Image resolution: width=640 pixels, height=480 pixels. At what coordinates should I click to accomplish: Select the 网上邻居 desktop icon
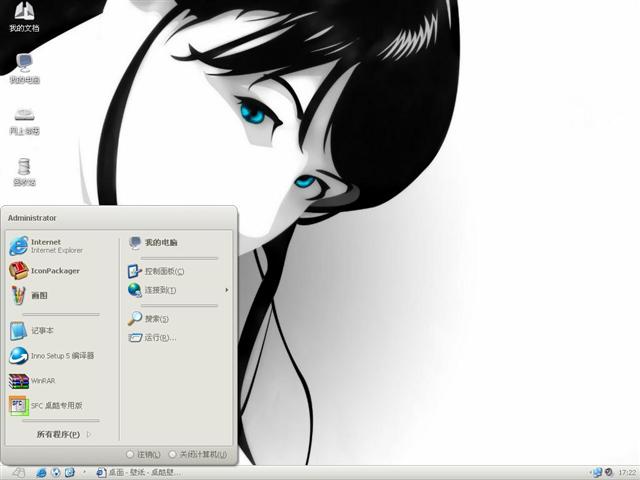pos(24,121)
